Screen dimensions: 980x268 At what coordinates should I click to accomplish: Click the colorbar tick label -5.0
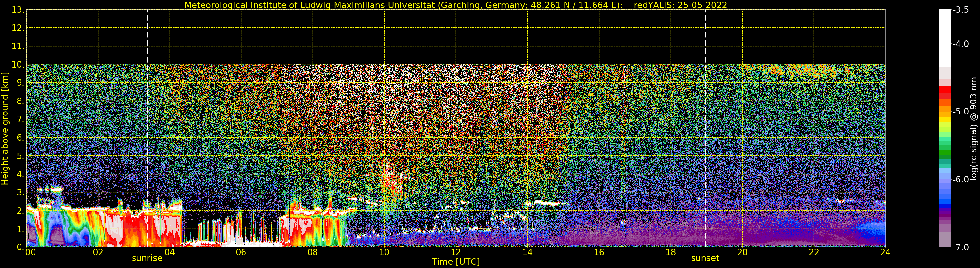(960, 112)
